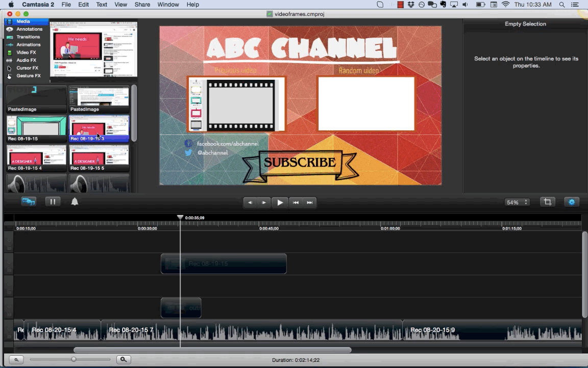Toggle the pause-icon button in the toolbar

pyautogui.click(x=52, y=202)
